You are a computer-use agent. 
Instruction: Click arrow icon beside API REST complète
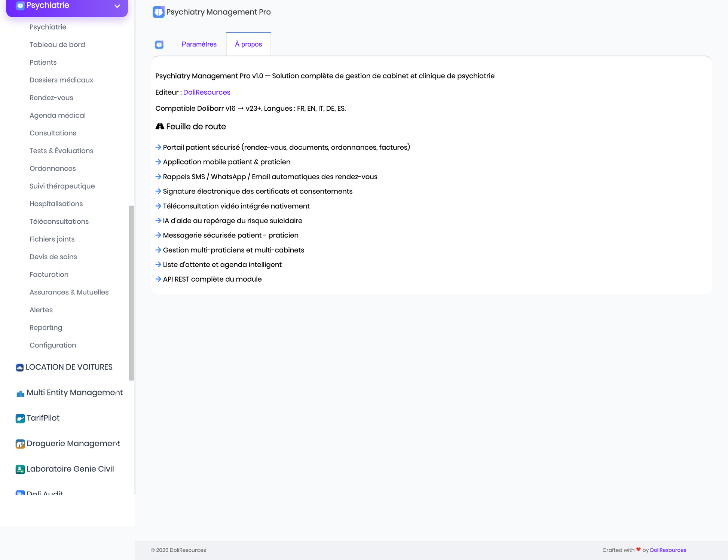pyautogui.click(x=158, y=279)
